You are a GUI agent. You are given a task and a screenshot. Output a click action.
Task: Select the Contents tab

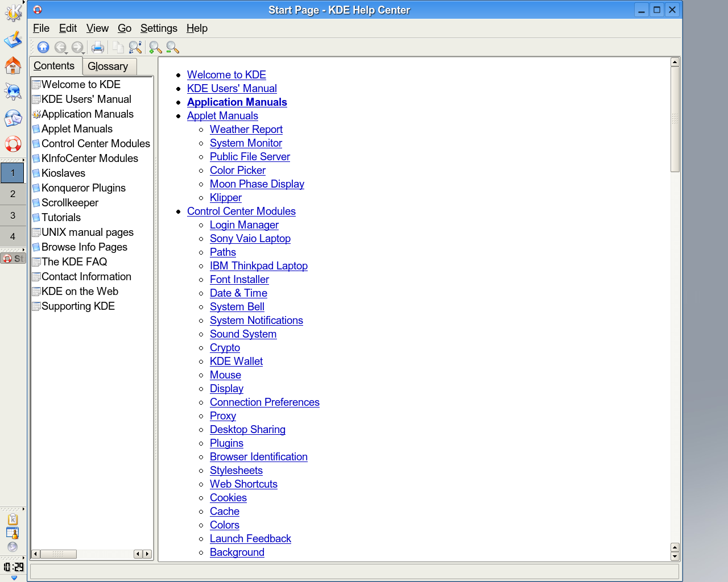(55, 66)
